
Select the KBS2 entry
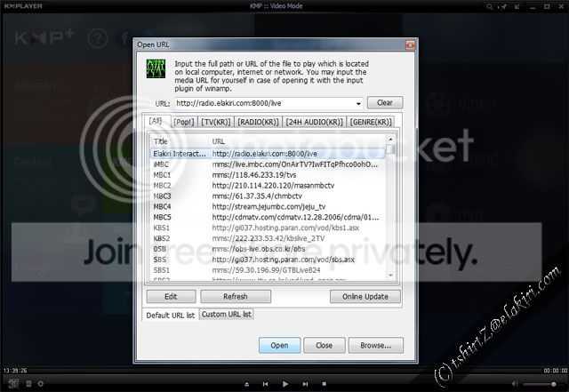(x=268, y=238)
